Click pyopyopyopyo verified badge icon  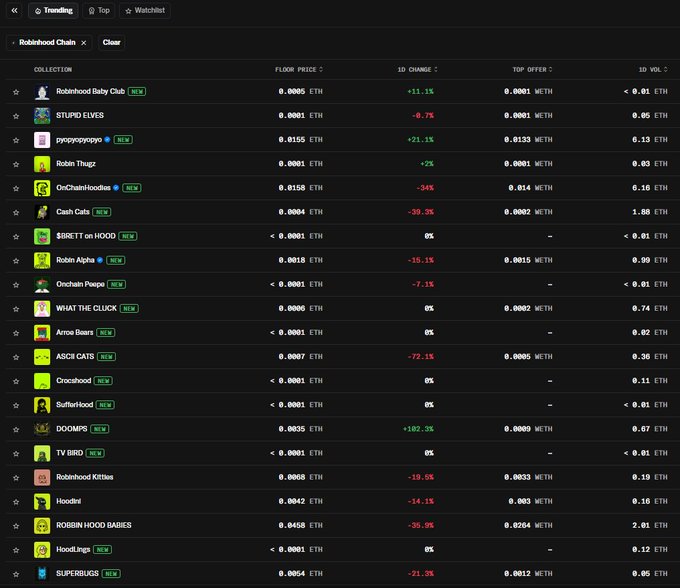point(107,140)
